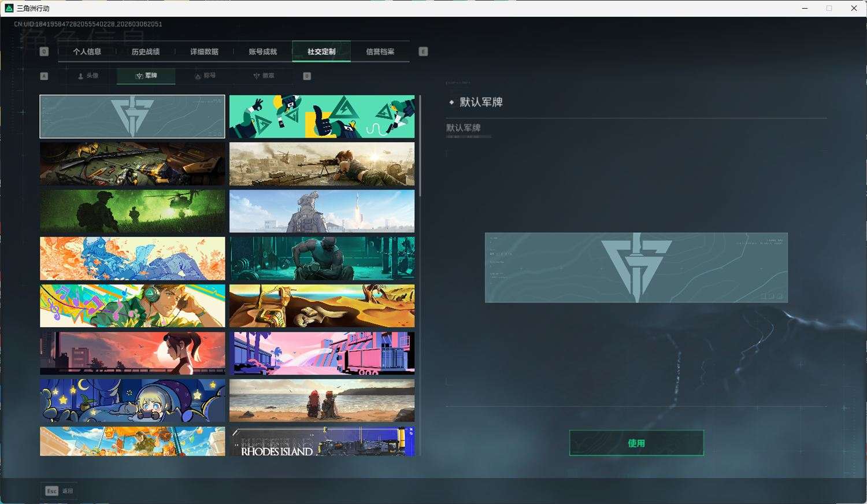Click the large dog tag preview image
Image resolution: width=867 pixels, height=504 pixels.
pyautogui.click(x=636, y=268)
